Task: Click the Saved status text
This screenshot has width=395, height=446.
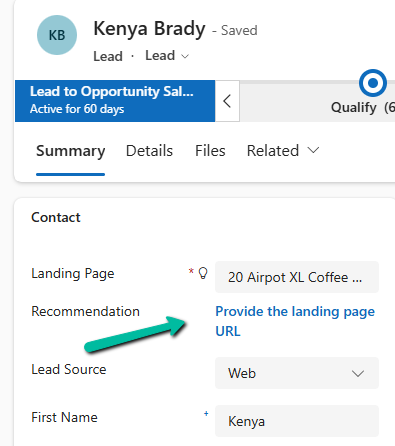Action: pos(239,30)
